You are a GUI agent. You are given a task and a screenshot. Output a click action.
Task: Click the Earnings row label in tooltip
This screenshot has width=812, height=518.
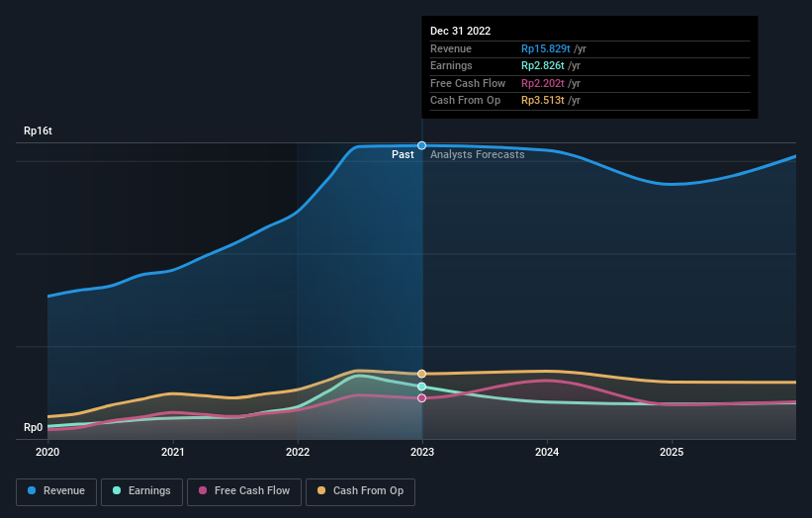452,65
